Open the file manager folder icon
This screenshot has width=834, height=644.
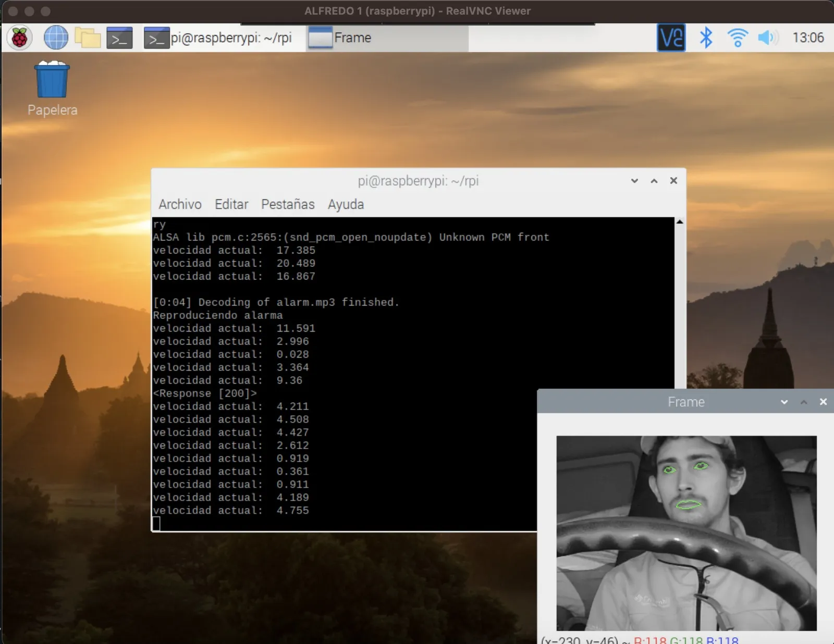coord(88,38)
